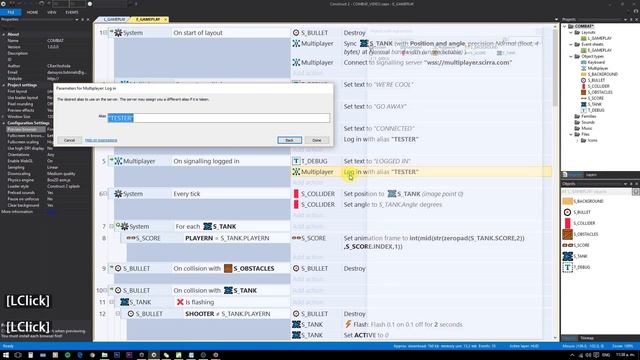Select E_GAMEPLAY event sheet in project tree
Screen dimensions: 640x360
596,50
